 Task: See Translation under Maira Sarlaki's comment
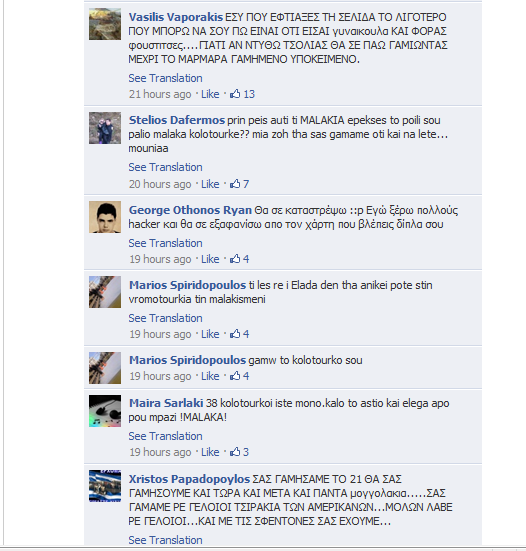tap(165, 436)
